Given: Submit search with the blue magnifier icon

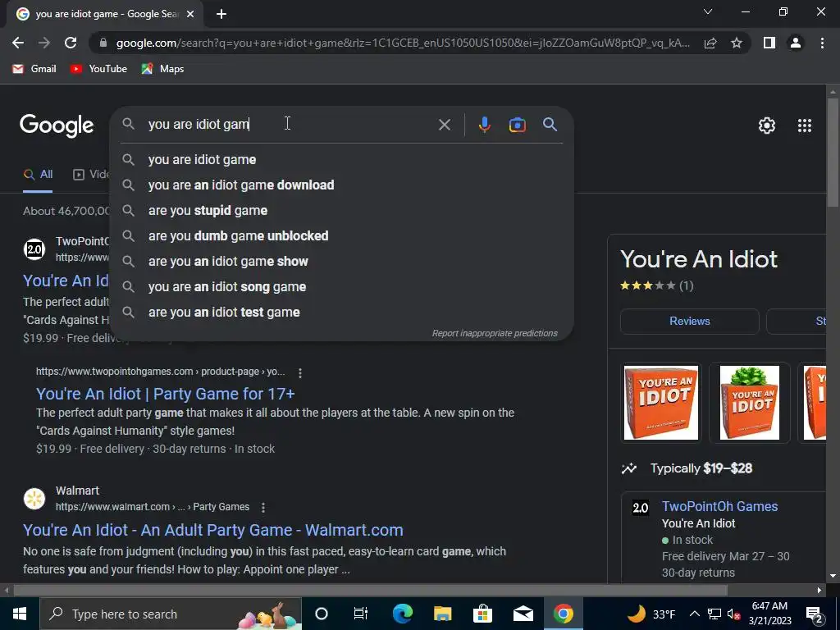Looking at the screenshot, I should click(x=550, y=125).
